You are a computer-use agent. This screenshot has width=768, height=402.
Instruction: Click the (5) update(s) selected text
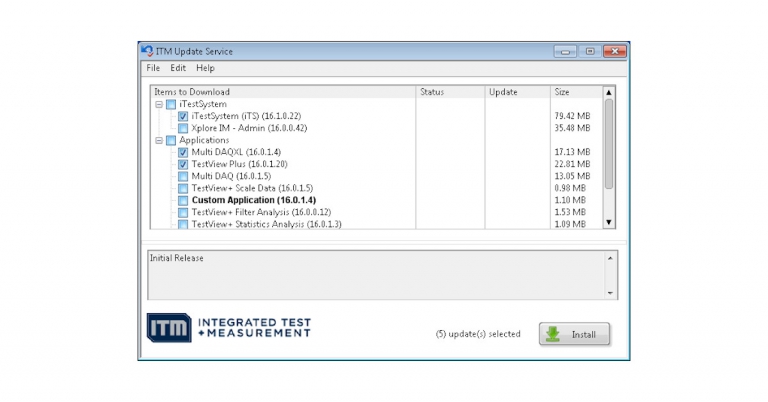[478, 334]
